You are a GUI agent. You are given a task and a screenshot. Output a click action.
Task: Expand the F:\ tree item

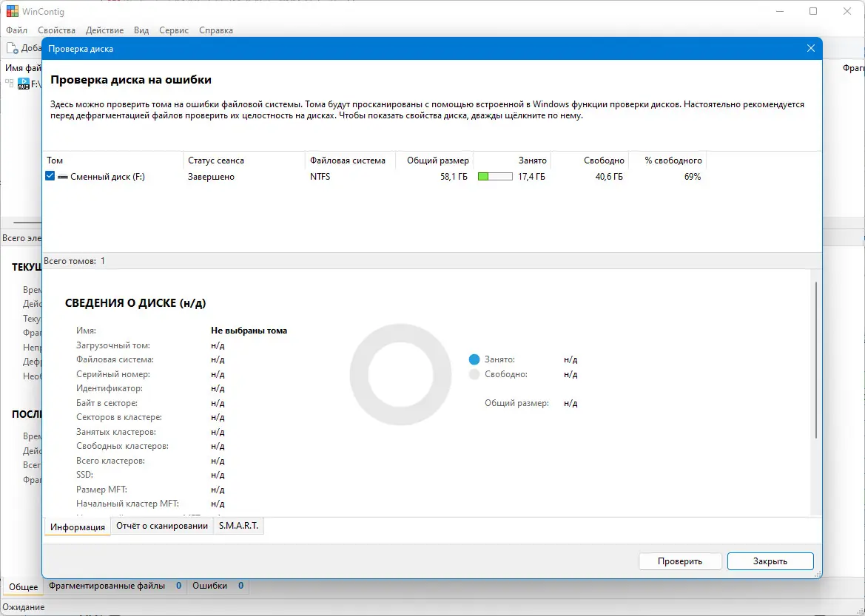[10, 84]
